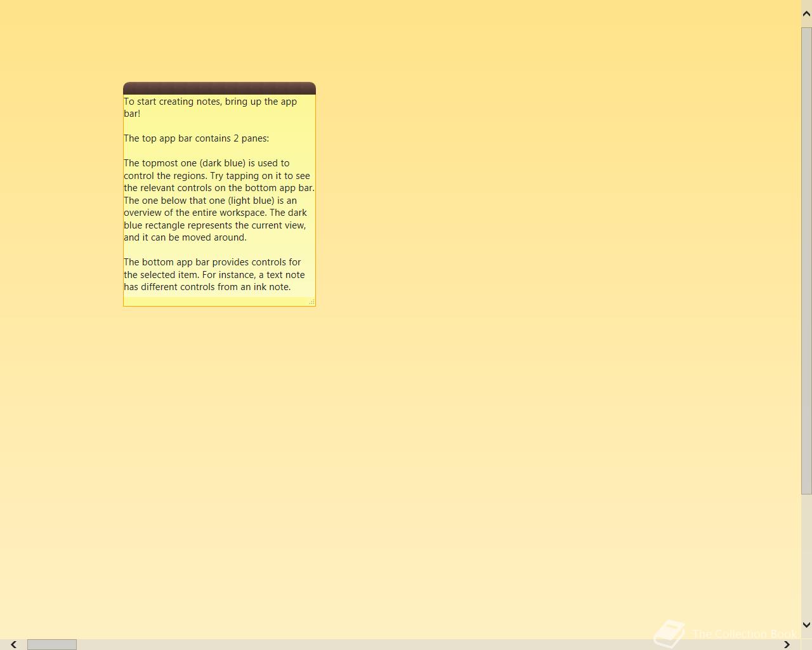Click the vertical scrollbar up arrow
Viewport: 812px width, 650px height.
pyautogui.click(x=806, y=13)
